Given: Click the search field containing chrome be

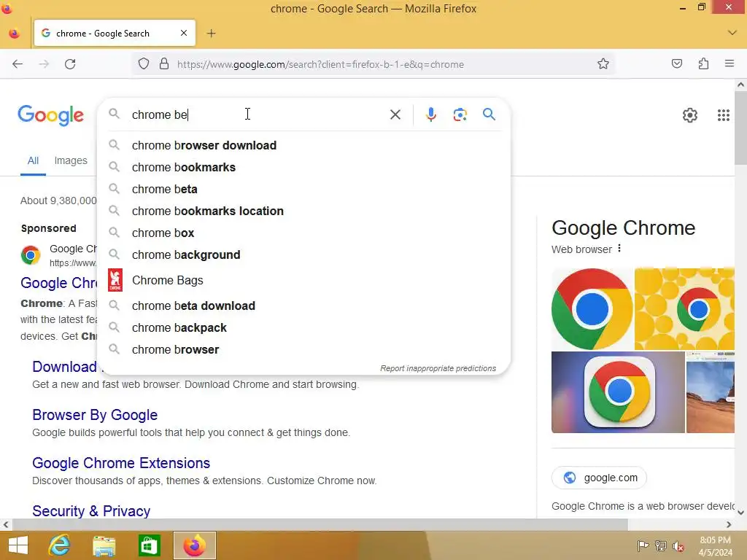Looking at the screenshot, I should 258,114.
